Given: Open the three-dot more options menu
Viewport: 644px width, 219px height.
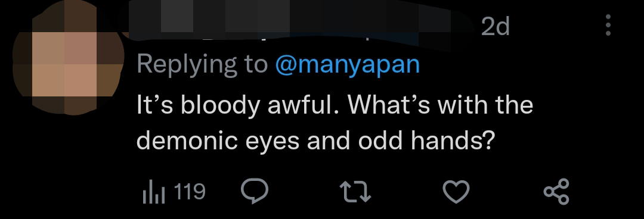Looking at the screenshot, I should coord(608,24).
